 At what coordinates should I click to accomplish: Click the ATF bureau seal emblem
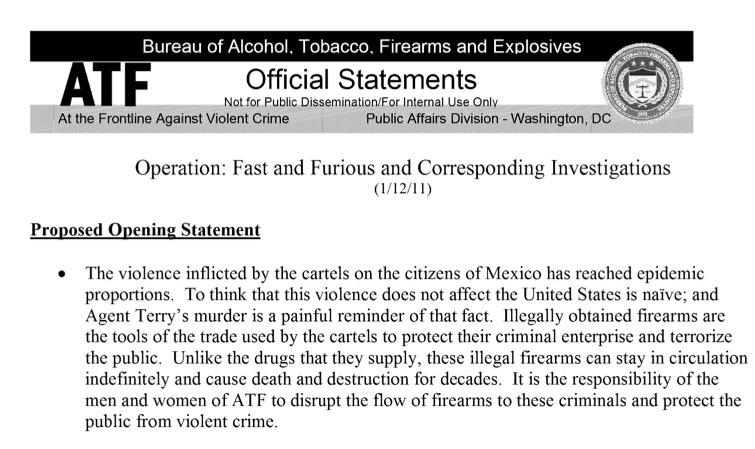[x=642, y=83]
